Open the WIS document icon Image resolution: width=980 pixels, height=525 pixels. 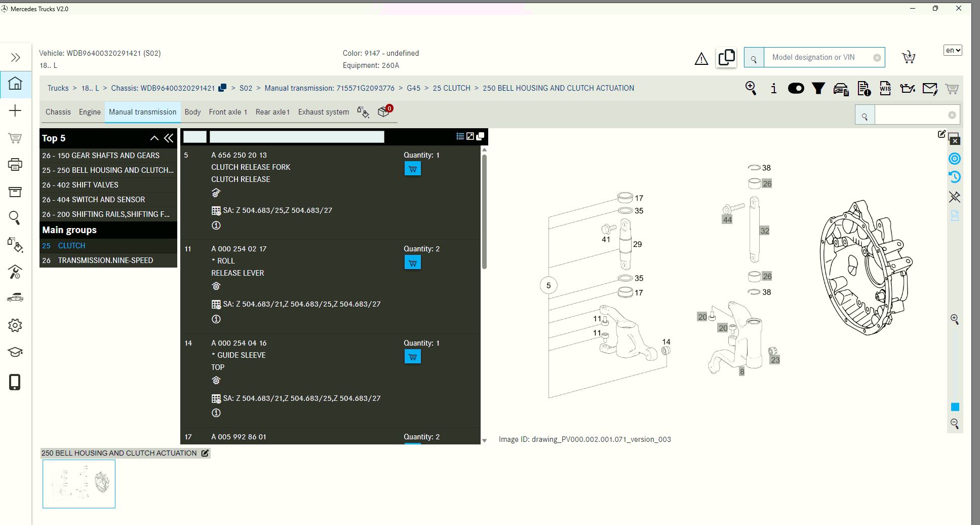point(885,88)
